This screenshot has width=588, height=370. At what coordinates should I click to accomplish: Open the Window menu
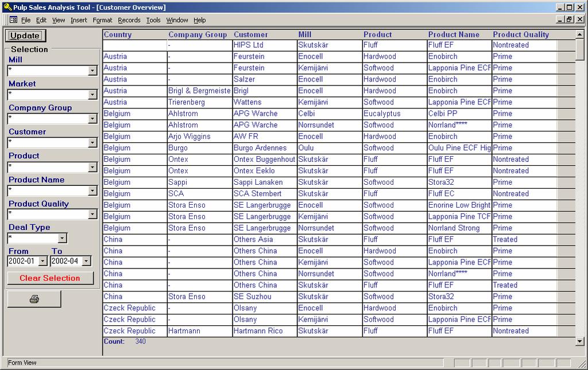click(177, 20)
